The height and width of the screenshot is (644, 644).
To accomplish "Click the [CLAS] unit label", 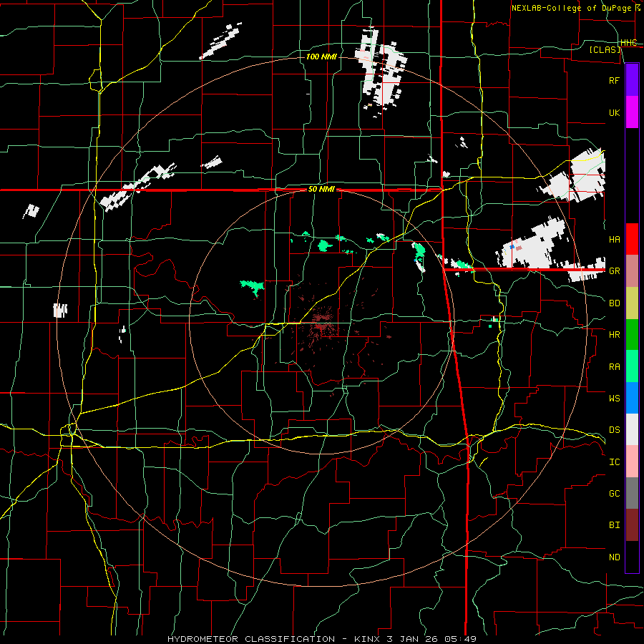I will (605, 49).
